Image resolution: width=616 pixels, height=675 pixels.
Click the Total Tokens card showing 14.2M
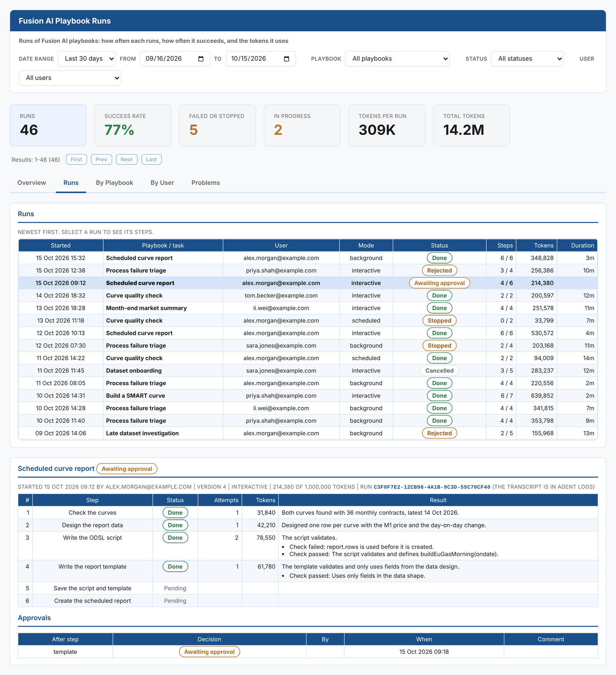(x=472, y=126)
